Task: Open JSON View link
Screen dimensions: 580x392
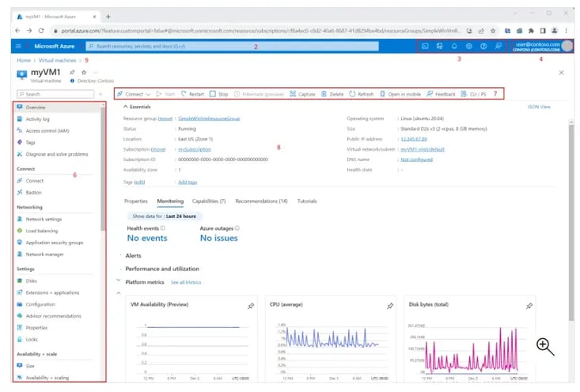Action: pos(539,107)
